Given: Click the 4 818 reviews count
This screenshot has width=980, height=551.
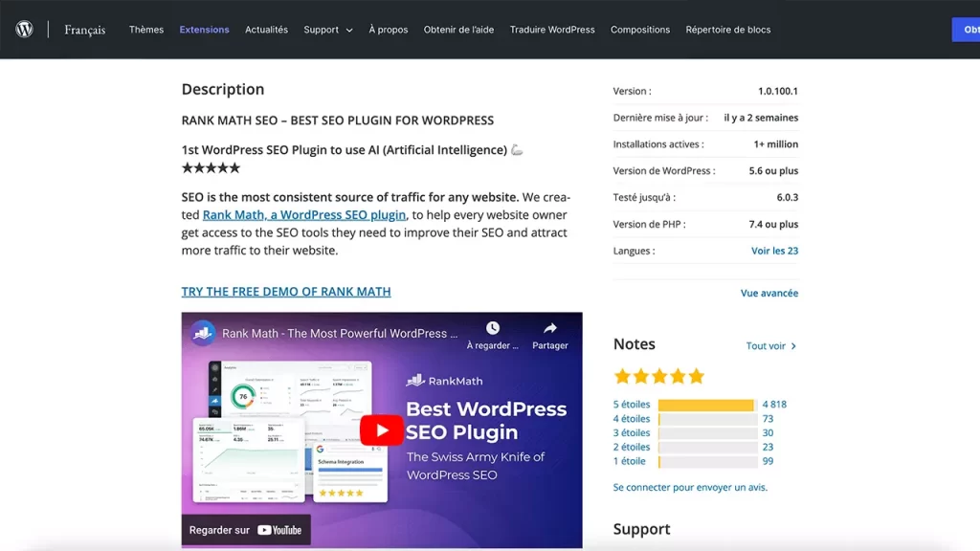Looking at the screenshot, I should tap(774, 405).
